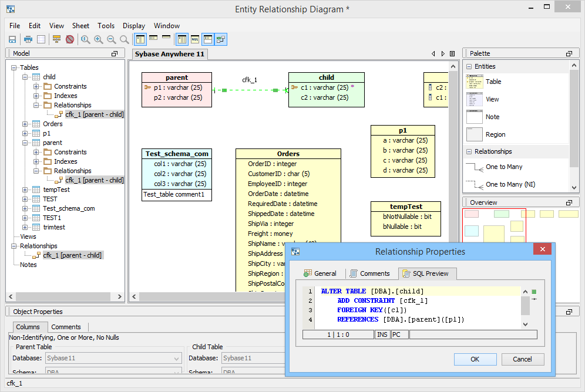Open Comments tab in Object Properties
This screenshot has width=585, height=392.
[66, 327]
